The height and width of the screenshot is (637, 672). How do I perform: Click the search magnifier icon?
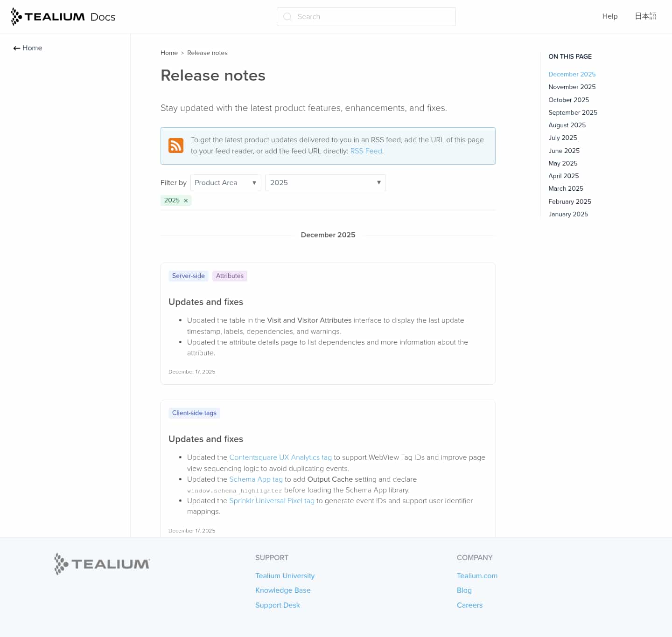click(287, 17)
